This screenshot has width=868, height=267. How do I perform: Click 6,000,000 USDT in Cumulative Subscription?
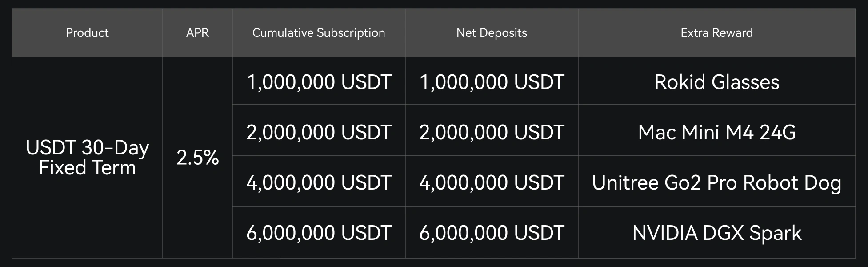click(319, 233)
